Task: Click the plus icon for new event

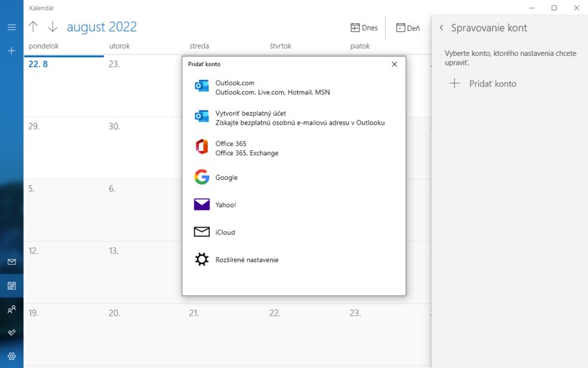Action: tap(11, 51)
